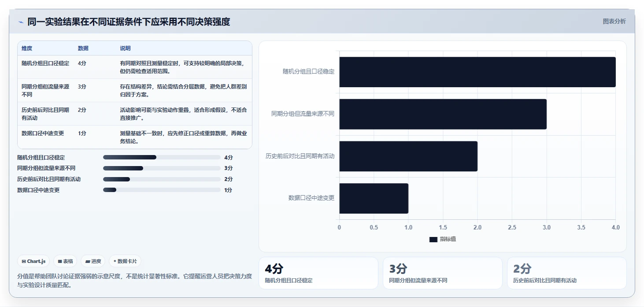
Task: Click the 数据 column header
Action: 83,48
